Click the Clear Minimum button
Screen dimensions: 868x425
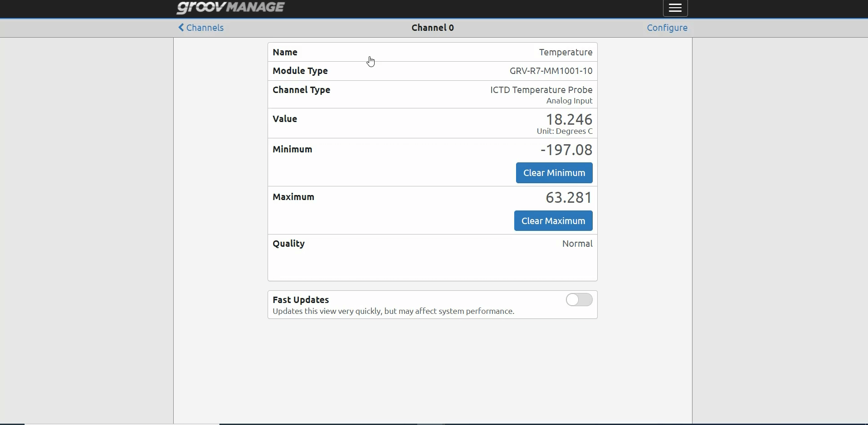tap(554, 173)
